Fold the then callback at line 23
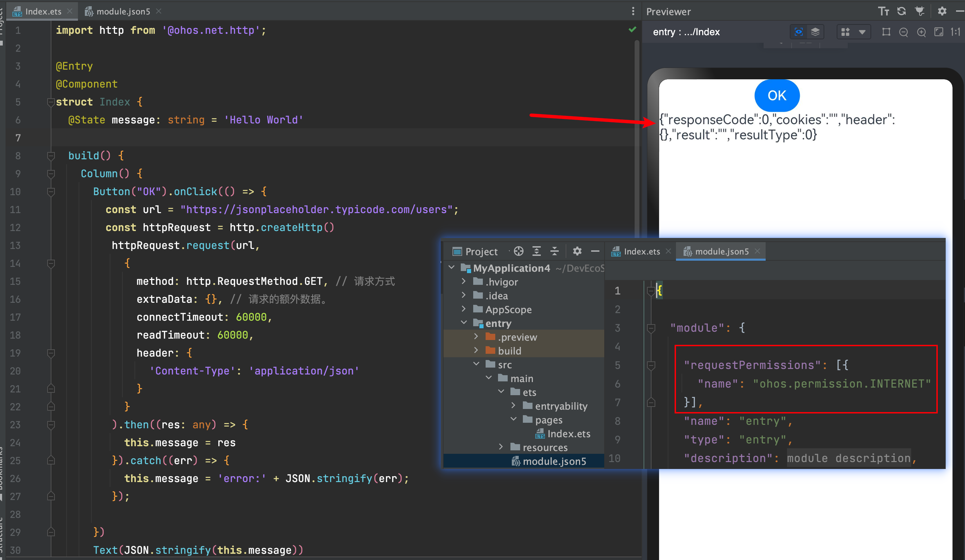Viewport: 965px width, 560px height. pos(51,425)
